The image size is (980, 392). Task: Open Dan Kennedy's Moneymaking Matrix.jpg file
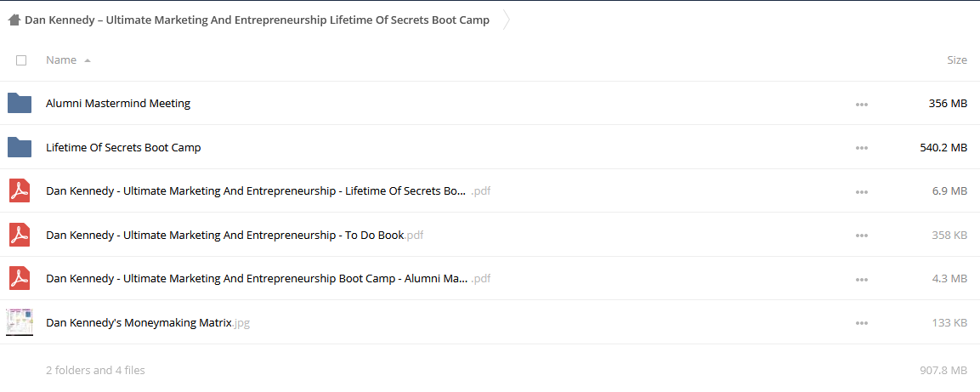pos(148,323)
